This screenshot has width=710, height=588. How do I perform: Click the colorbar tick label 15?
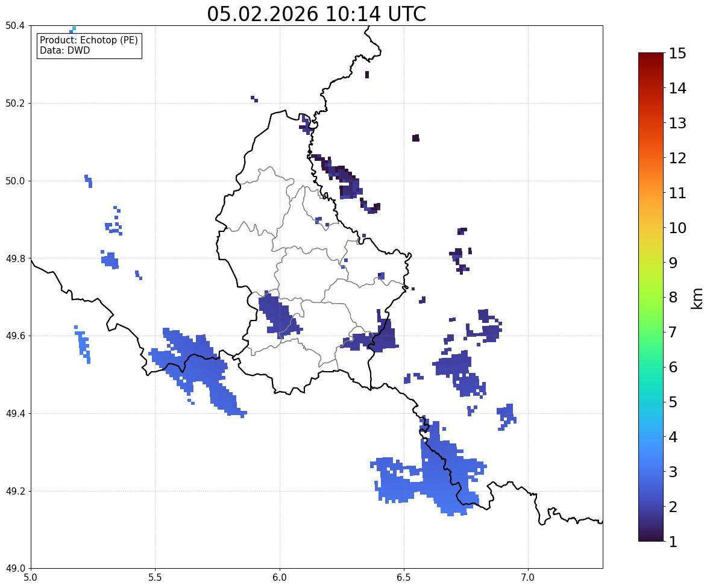coord(677,54)
